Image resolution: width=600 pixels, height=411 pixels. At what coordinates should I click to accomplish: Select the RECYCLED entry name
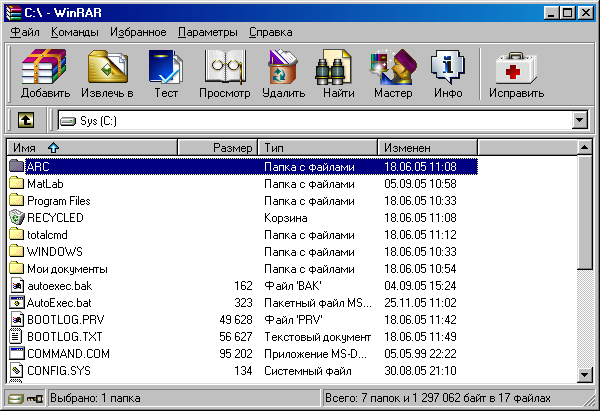pos(55,218)
